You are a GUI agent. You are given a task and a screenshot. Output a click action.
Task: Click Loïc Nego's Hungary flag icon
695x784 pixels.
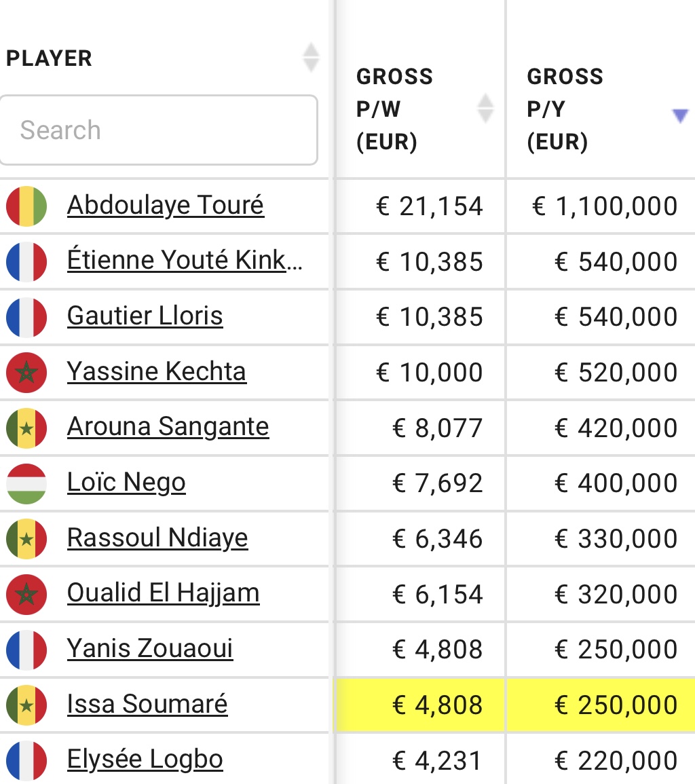click(26, 483)
